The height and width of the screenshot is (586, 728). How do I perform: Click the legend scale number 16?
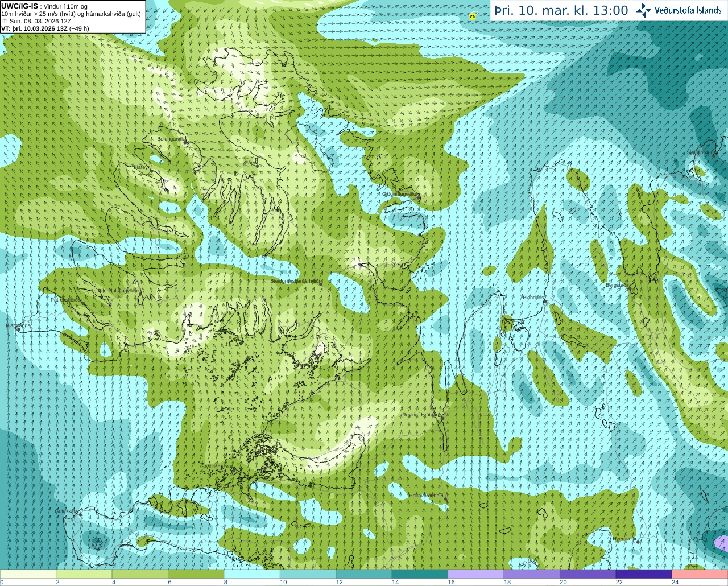click(452, 582)
